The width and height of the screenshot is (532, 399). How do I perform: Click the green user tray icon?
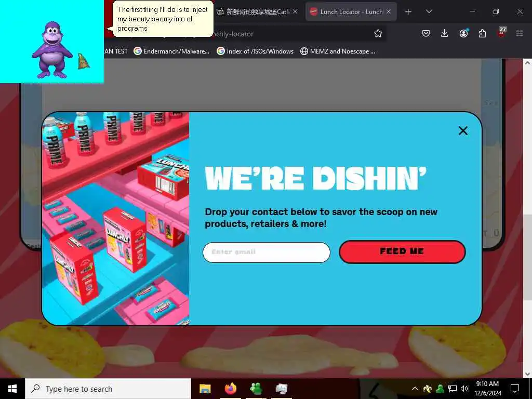(x=440, y=389)
